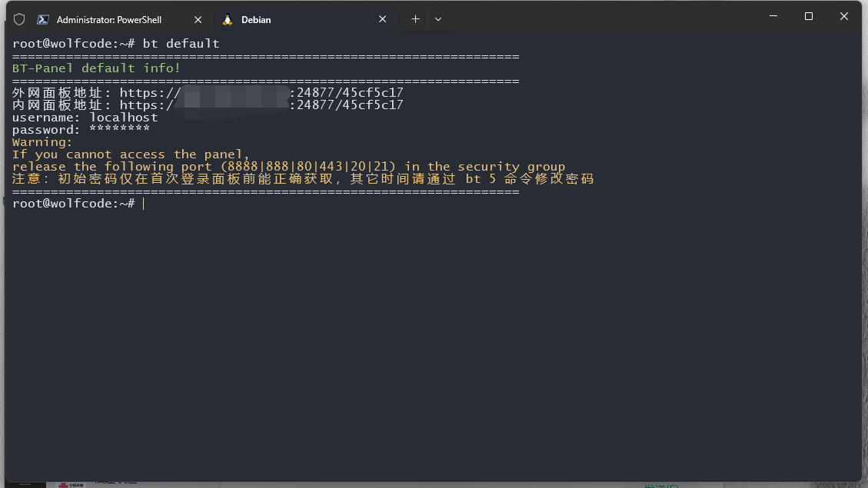The width and height of the screenshot is (868, 488).
Task: Click the 'BT-Panel default info!' heading
Action: coord(96,68)
